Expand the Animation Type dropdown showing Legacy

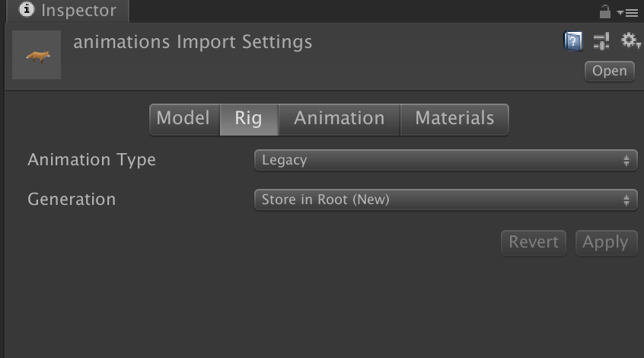445,160
